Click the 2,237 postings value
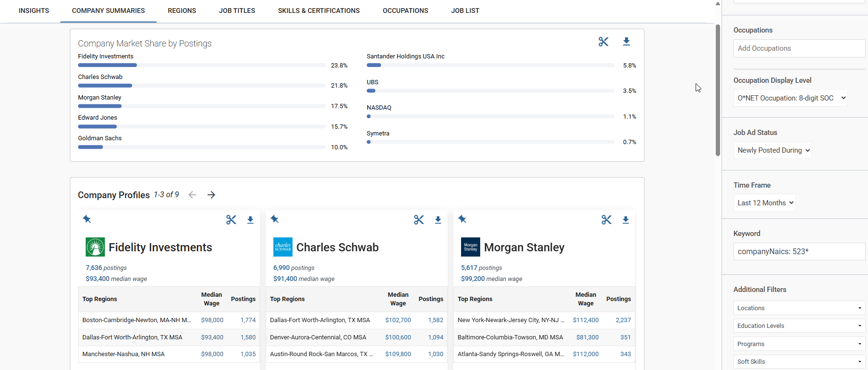 [x=623, y=320]
